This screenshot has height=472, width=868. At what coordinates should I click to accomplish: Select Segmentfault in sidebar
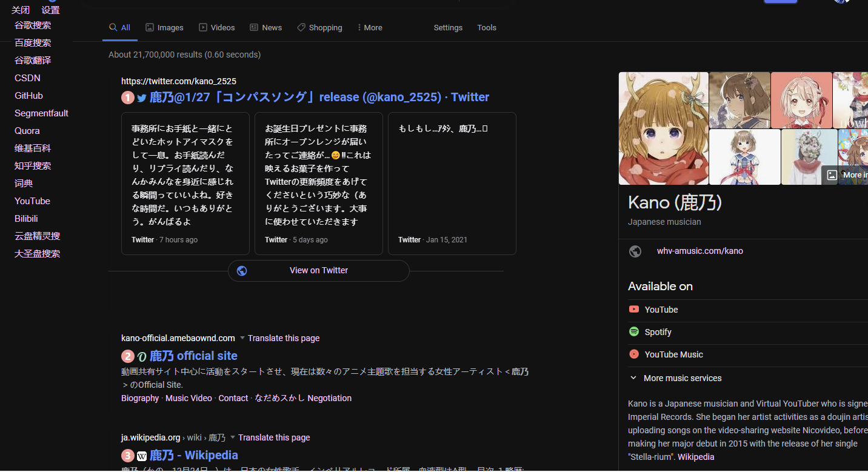click(41, 113)
